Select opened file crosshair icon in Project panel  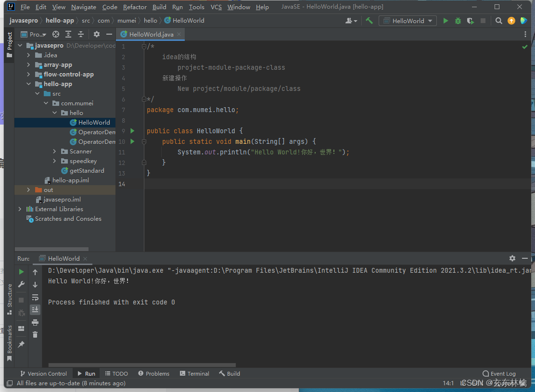56,34
